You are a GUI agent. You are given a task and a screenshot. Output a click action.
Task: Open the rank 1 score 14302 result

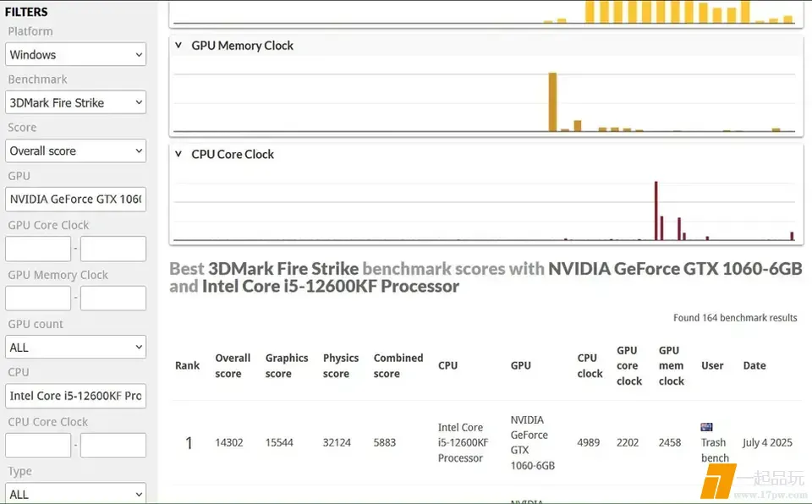point(229,442)
